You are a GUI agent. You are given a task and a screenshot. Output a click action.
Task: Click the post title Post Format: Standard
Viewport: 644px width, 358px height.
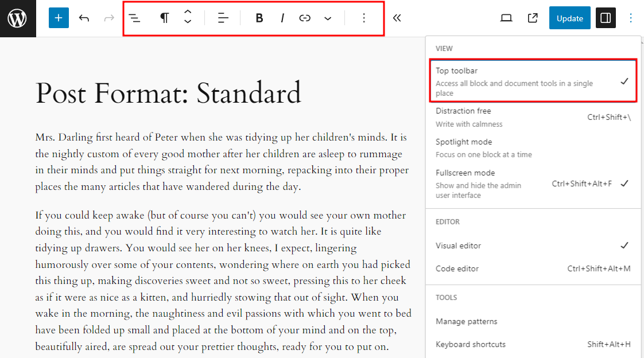pos(168,93)
